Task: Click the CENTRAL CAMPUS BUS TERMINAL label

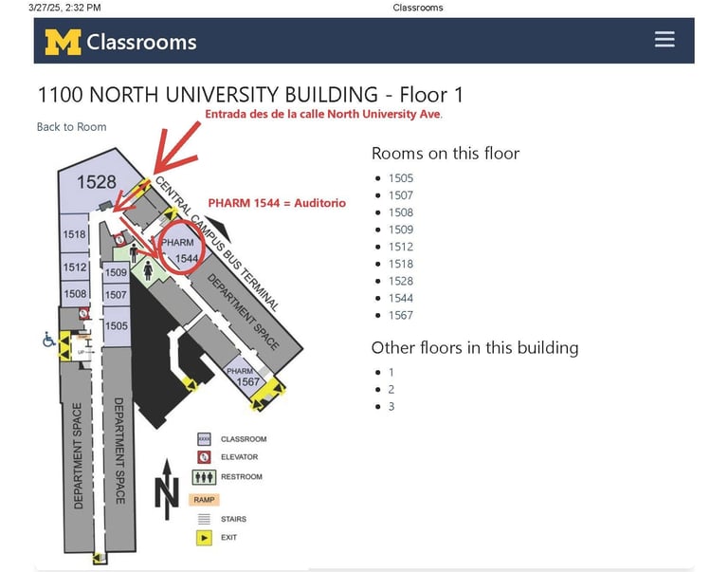Action: pyautogui.click(x=216, y=244)
